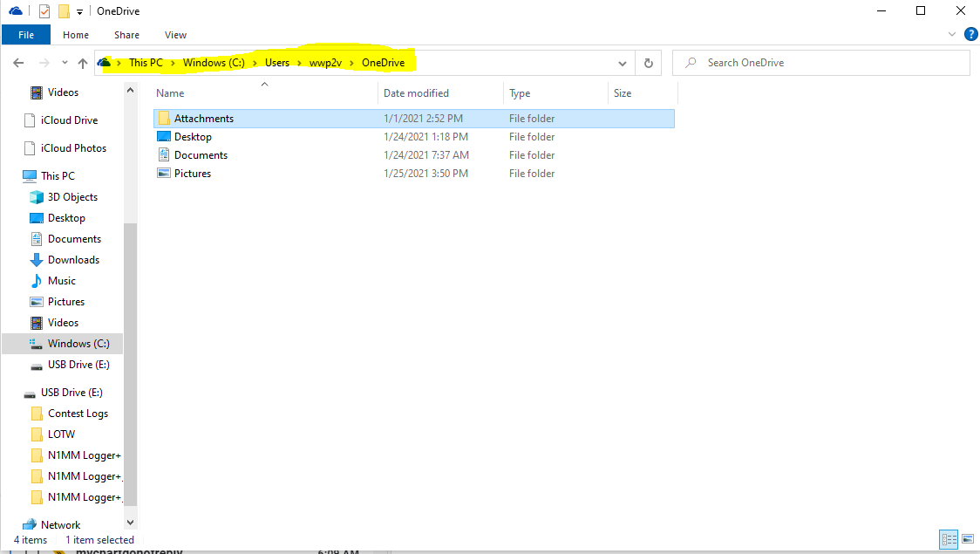980x554 pixels.
Task: Open iCloud Photos from the sidebar
Action: coord(74,147)
